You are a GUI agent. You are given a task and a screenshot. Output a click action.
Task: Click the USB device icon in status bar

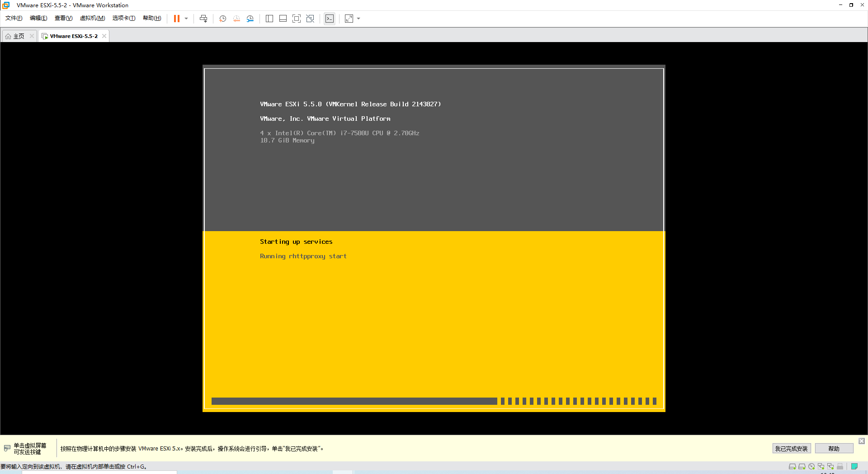(841, 466)
